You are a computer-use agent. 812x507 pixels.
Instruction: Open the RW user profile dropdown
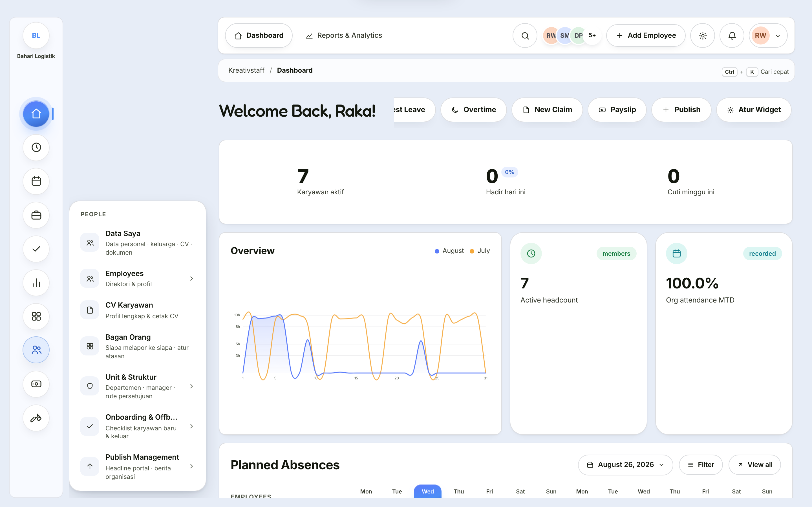click(768, 35)
